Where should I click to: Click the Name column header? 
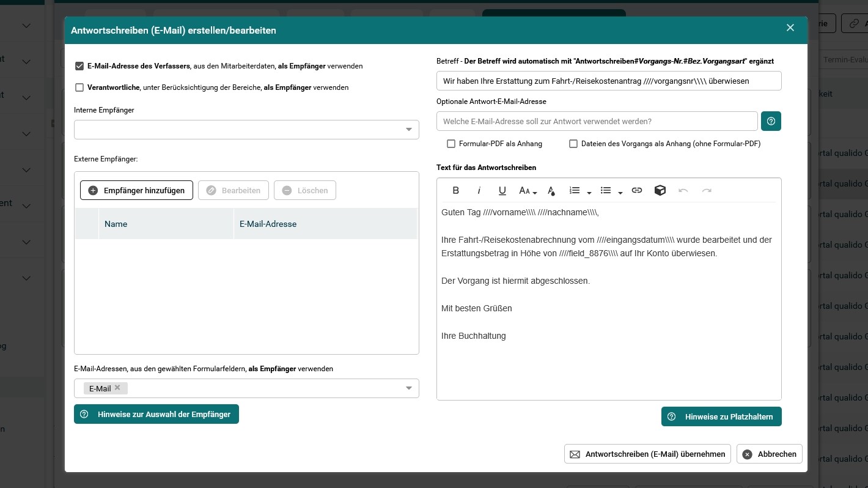coord(166,224)
